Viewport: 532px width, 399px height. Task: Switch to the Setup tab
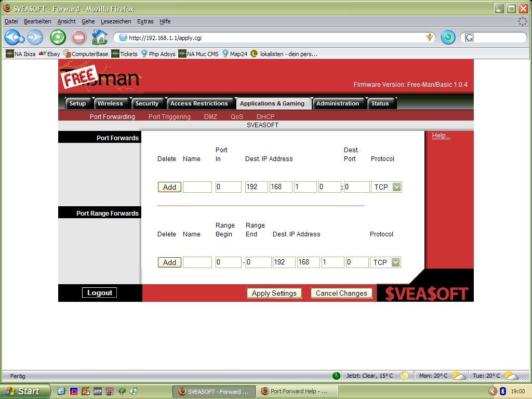78,103
